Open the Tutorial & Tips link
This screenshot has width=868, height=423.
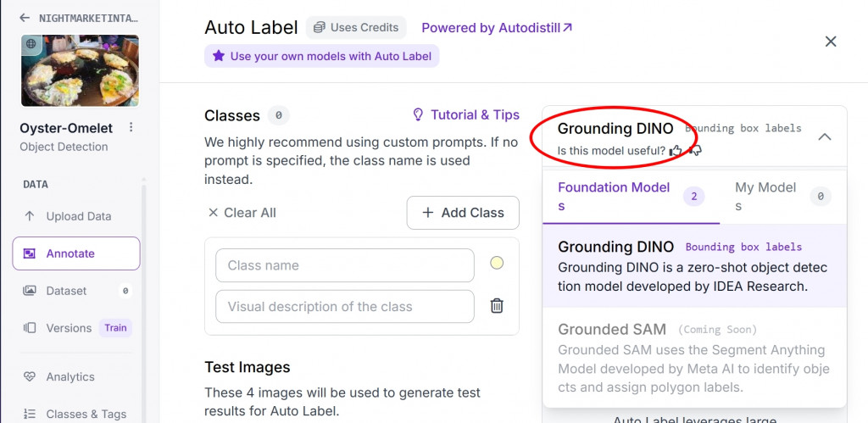[465, 114]
